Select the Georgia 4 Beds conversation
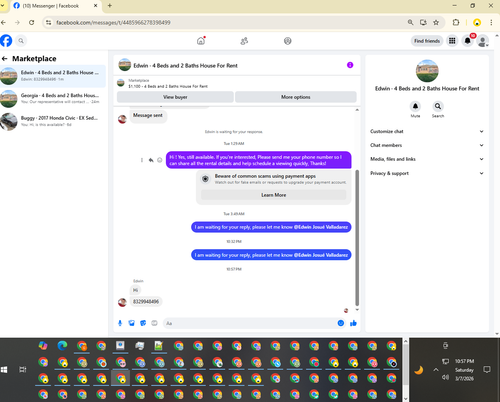500x402 pixels. [x=53, y=98]
